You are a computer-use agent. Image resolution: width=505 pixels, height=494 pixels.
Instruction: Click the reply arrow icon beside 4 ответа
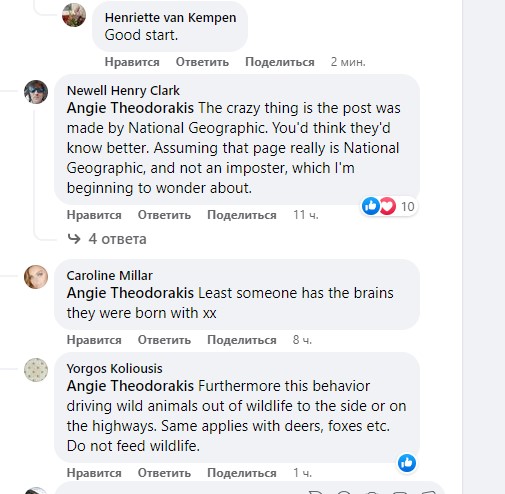click(x=74, y=239)
